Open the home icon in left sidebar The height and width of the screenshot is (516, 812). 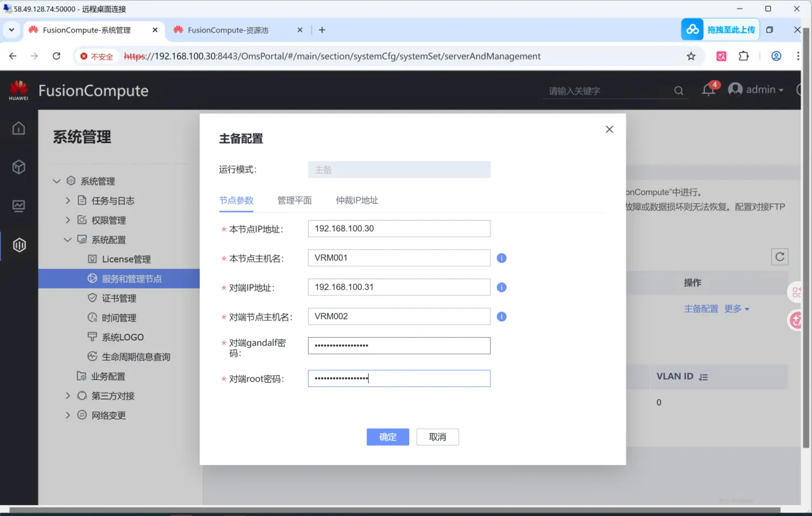[x=19, y=128]
